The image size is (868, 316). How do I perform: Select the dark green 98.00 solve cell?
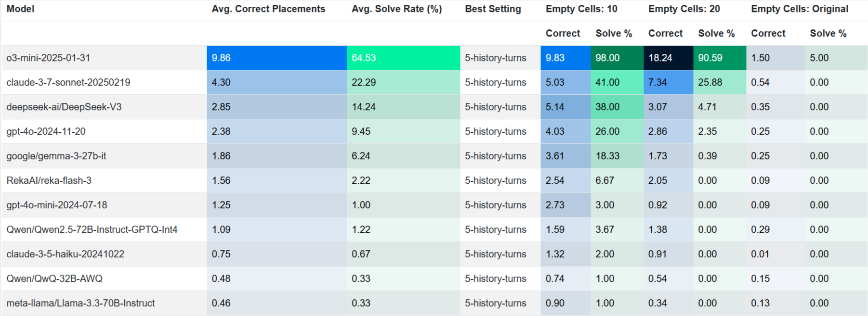pyautogui.click(x=617, y=58)
